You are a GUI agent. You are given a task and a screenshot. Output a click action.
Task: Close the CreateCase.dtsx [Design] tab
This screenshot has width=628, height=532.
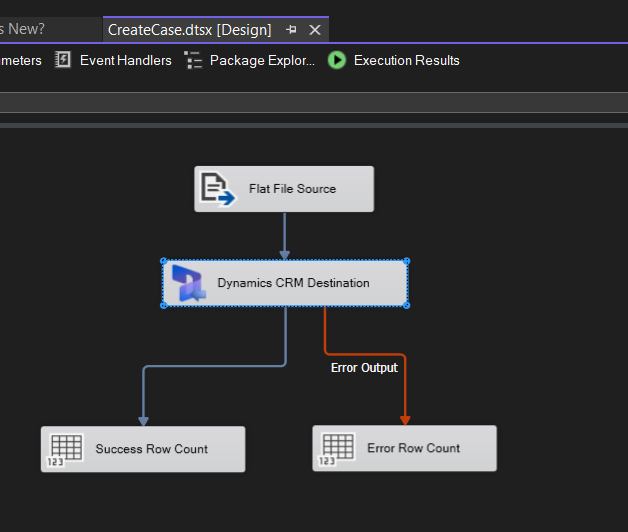(x=315, y=30)
